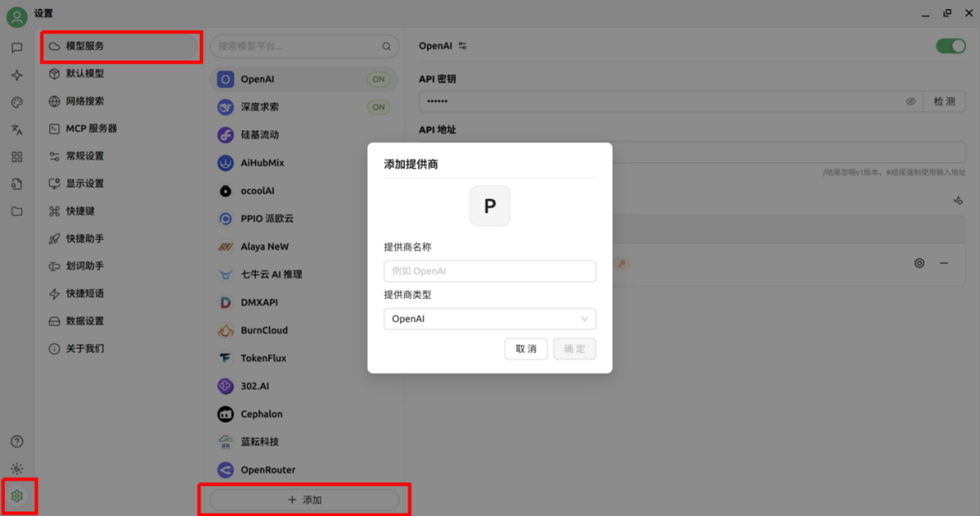The width and height of the screenshot is (980, 516).
Task: Select OpenRouter provider row
Action: [x=304, y=469]
